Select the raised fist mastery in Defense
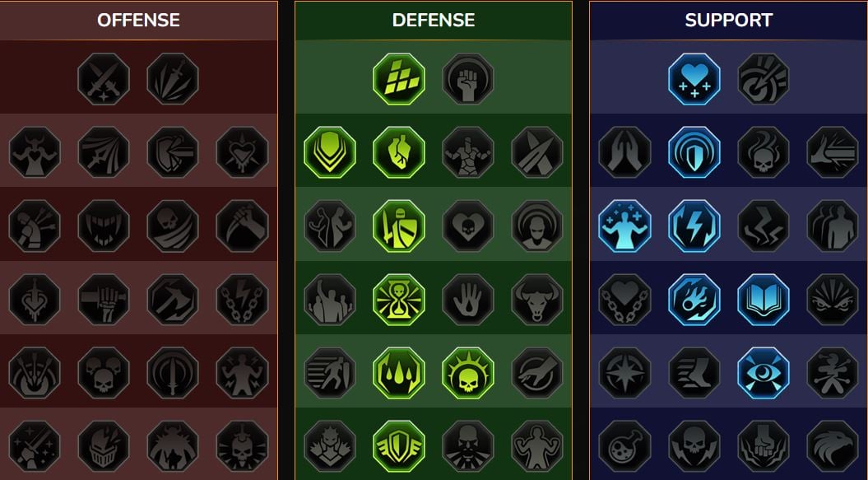This screenshot has width=868, height=480. click(468, 79)
